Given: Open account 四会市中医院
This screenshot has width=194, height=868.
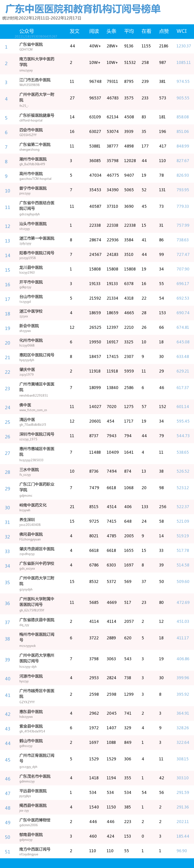Looking at the screenshot, I should [31, 130].
